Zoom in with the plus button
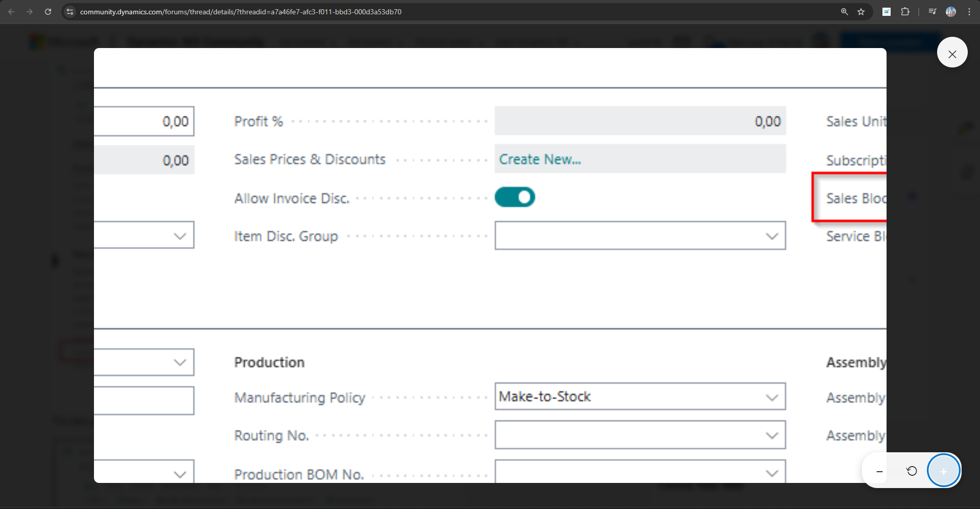980x509 pixels. point(943,471)
